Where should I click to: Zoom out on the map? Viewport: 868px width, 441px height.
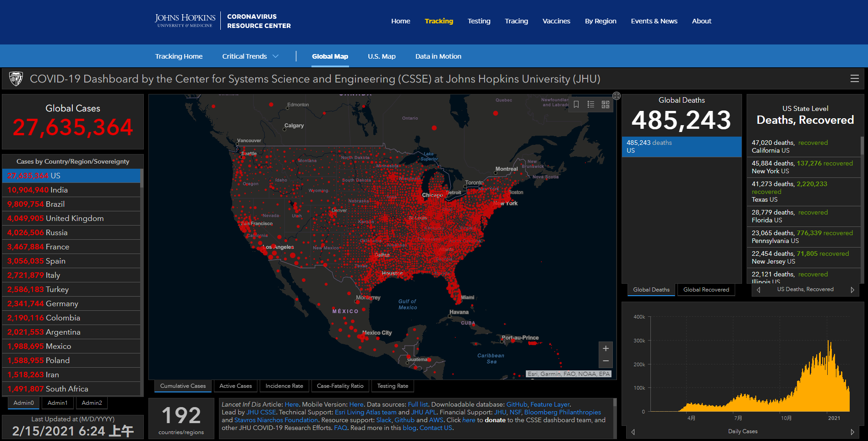pos(606,361)
